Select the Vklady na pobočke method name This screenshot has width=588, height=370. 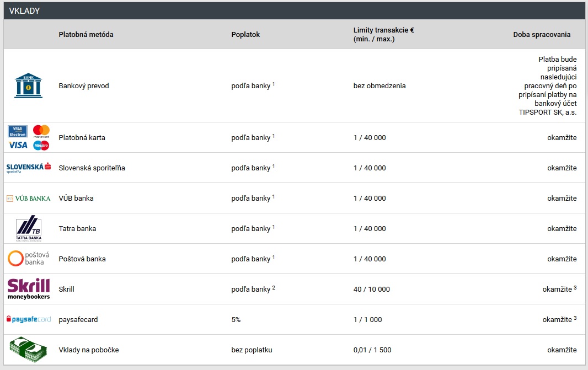88,350
